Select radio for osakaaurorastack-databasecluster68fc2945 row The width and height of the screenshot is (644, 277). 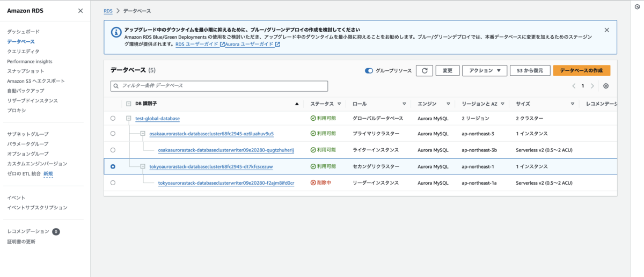click(x=113, y=134)
